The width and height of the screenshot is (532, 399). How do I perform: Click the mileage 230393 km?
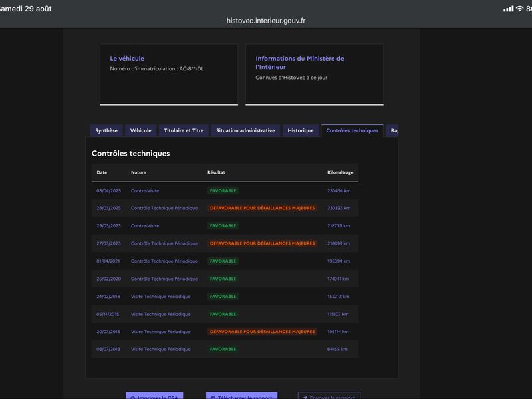[339, 208]
